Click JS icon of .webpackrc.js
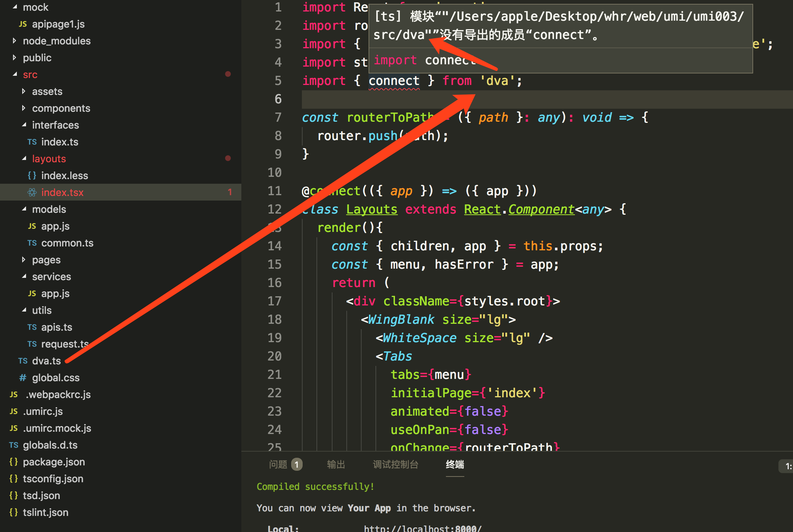 (14, 395)
